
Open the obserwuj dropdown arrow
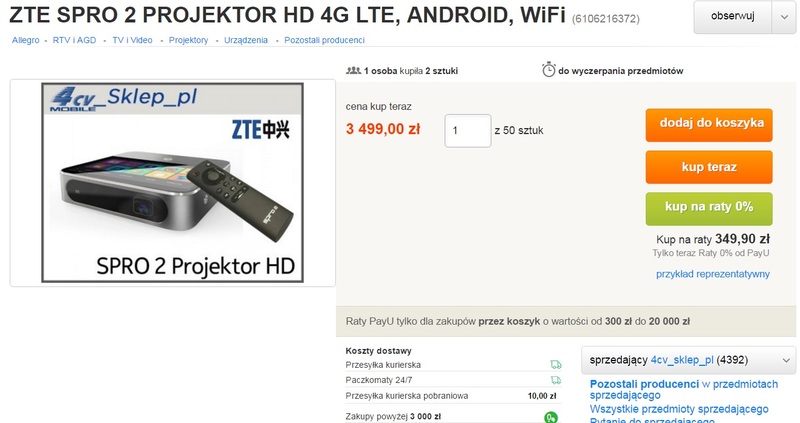pyautogui.click(x=784, y=17)
